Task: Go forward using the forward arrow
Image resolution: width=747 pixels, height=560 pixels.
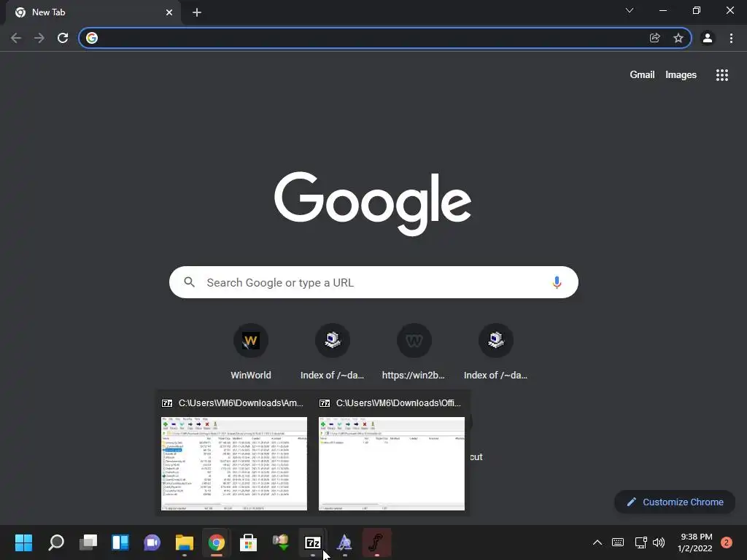Action: point(39,38)
